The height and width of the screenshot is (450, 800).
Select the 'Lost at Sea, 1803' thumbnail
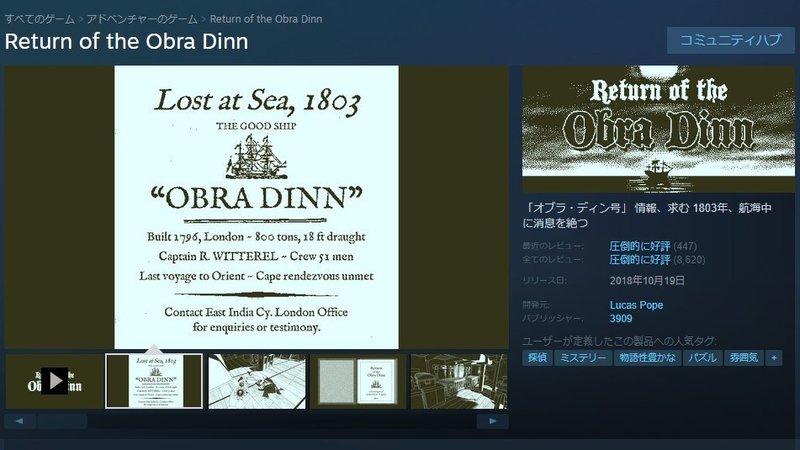pos(154,381)
